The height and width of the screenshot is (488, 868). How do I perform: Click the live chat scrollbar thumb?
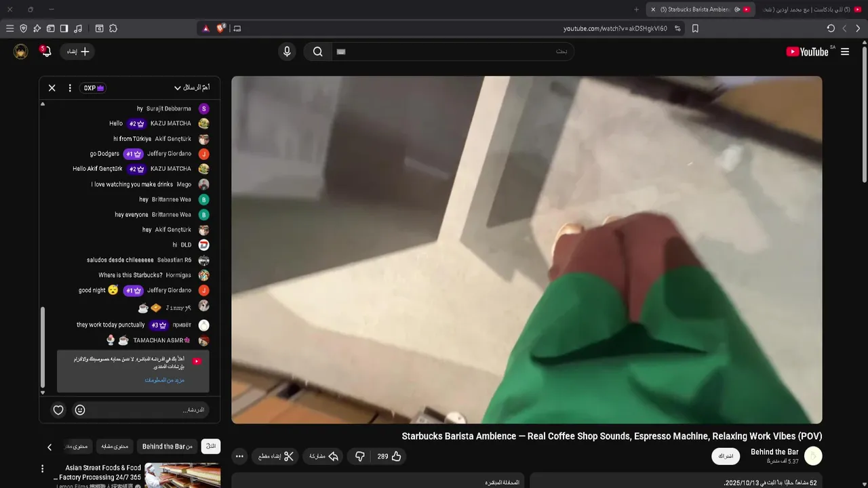coord(42,346)
